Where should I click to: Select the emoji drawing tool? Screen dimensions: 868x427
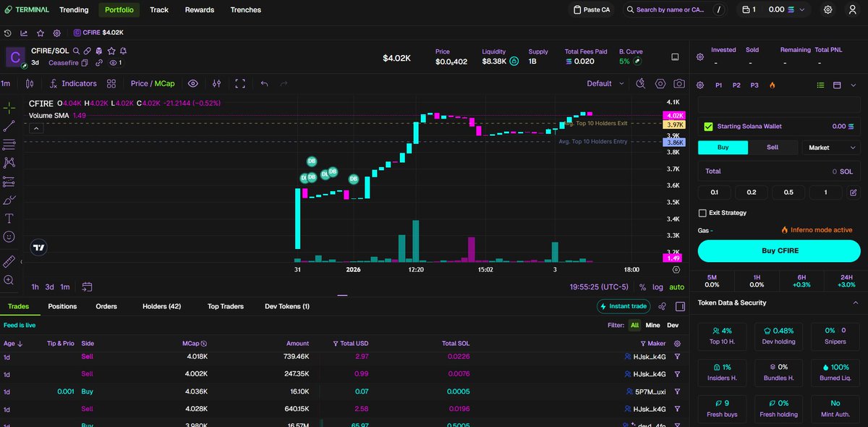[9, 236]
